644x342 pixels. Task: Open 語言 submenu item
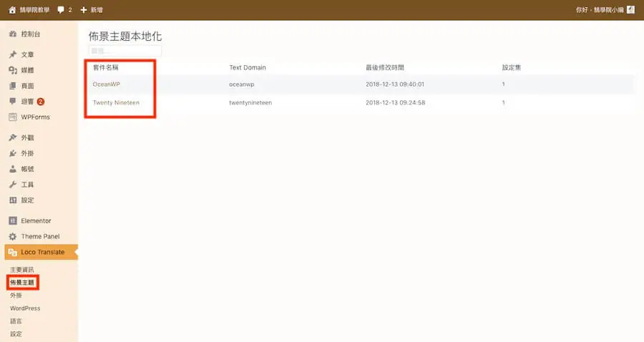click(16, 321)
